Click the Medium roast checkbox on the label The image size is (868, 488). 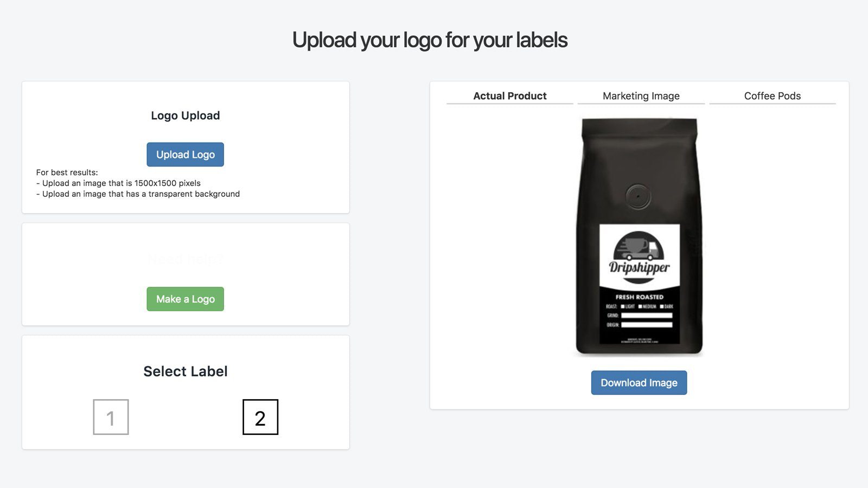[x=640, y=306]
